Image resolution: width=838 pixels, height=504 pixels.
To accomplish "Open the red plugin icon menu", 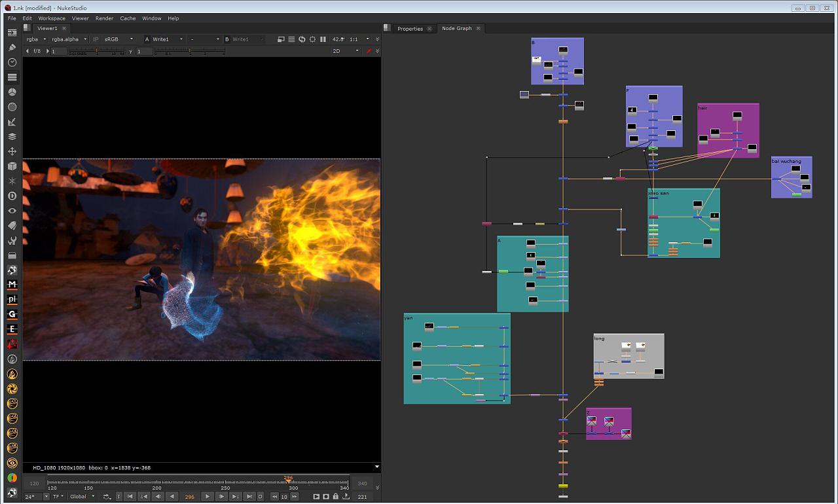I will coord(12,344).
